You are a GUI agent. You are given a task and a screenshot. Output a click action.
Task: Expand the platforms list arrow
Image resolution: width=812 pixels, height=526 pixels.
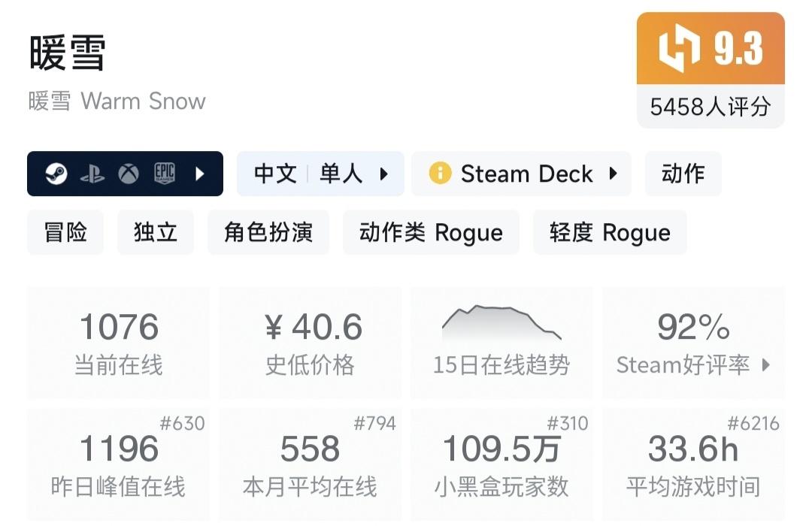pos(200,174)
